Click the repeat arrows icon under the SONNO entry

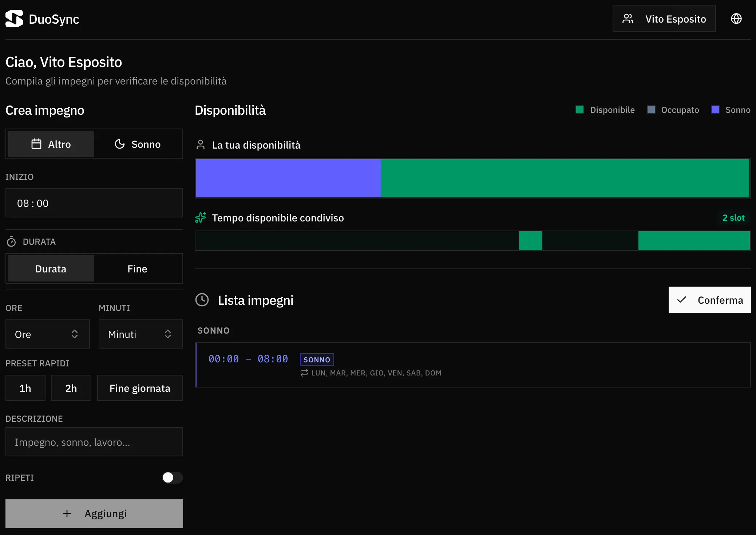[304, 373]
